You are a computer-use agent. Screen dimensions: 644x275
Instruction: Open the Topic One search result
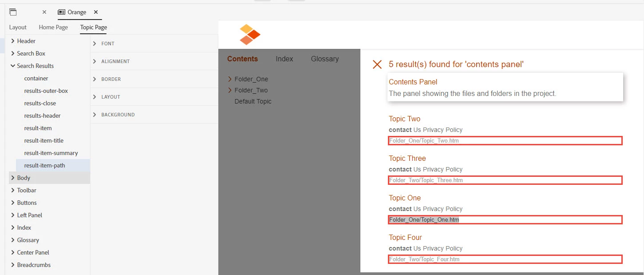point(404,198)
